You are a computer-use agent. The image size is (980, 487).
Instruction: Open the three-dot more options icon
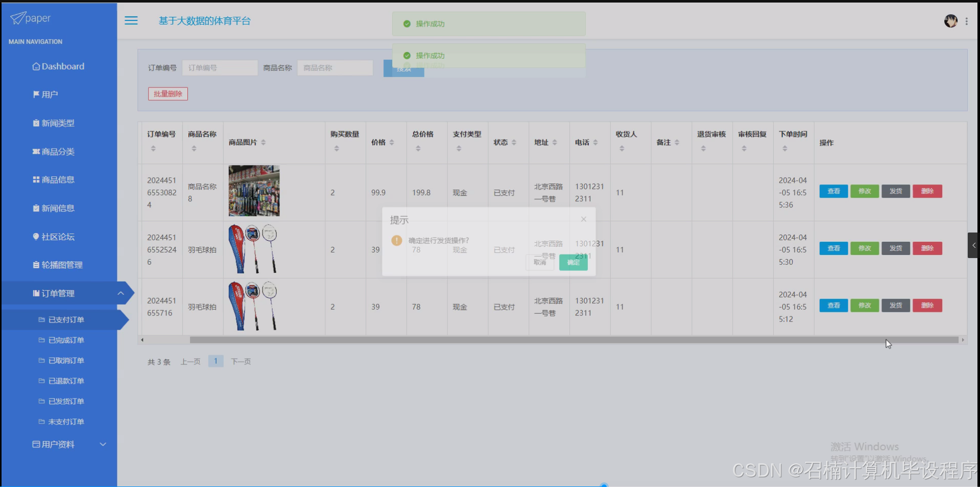pos(967,21)
